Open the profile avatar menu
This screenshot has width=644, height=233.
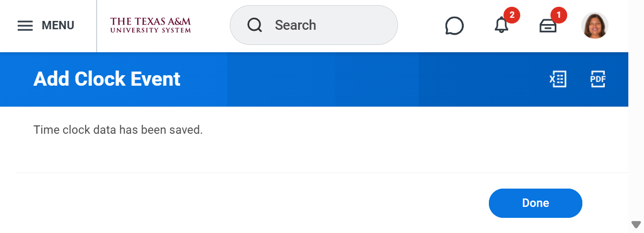pyautogui.click(x=595, y=26)
